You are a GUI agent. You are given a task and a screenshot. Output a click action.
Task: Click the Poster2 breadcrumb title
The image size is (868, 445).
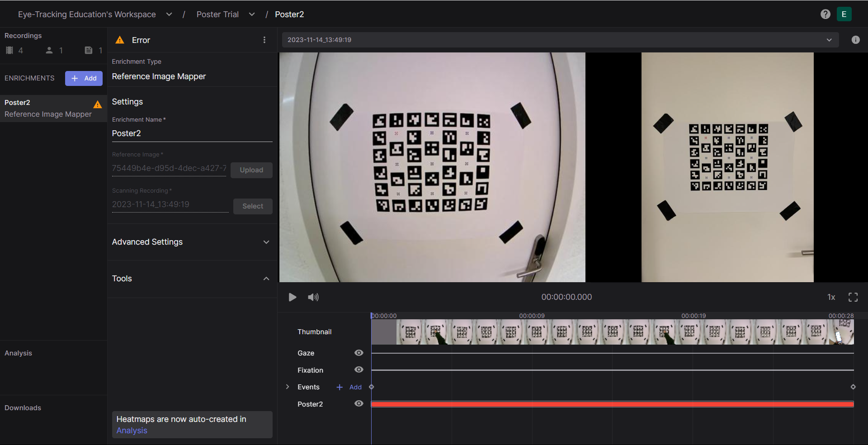coord(289,14)
